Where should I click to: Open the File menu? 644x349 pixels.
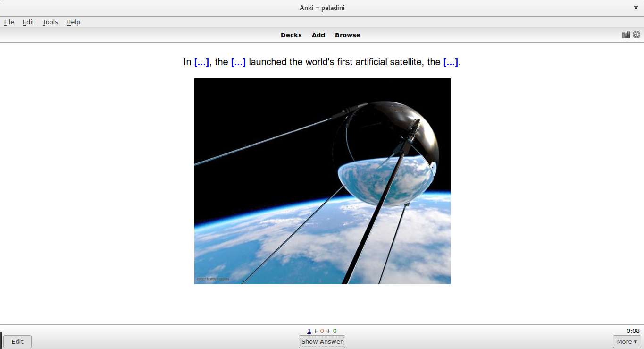pyautogui.click(x=9, y=22)
